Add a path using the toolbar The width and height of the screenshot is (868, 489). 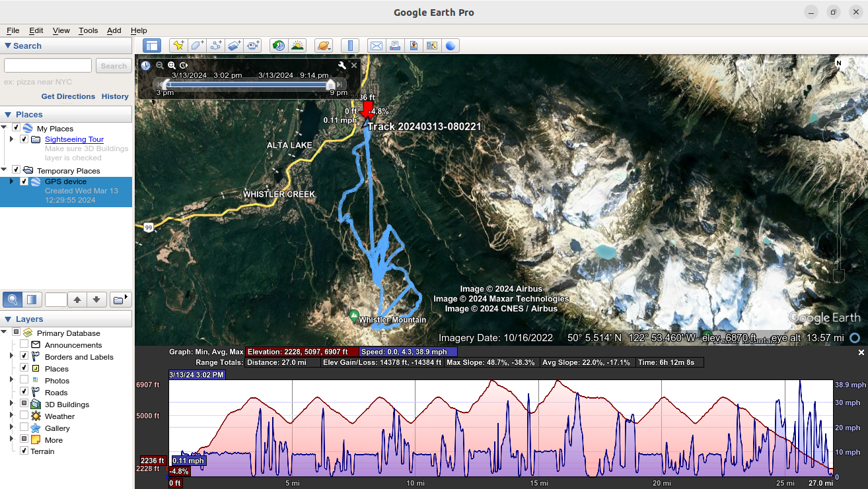[215, 46]
